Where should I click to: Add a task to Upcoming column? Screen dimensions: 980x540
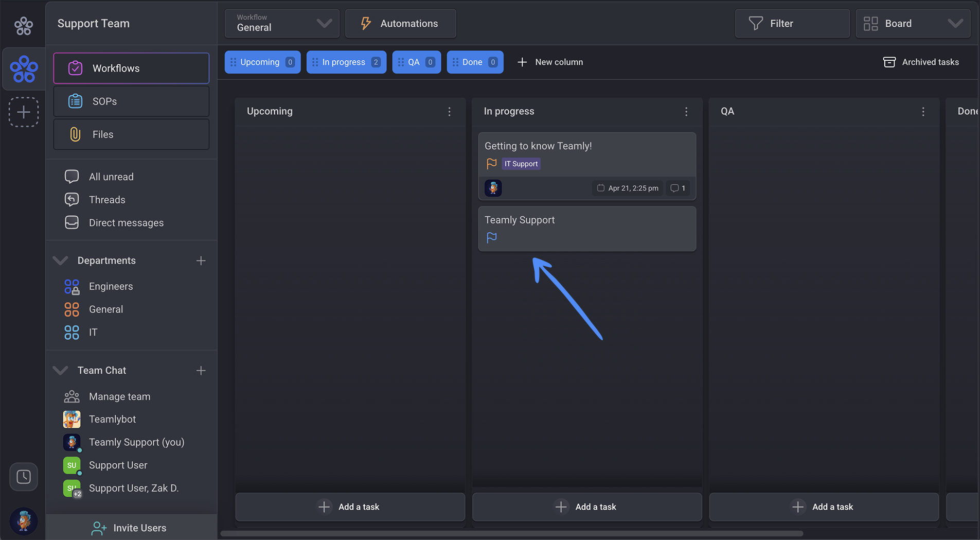click(x=350, y=507)
